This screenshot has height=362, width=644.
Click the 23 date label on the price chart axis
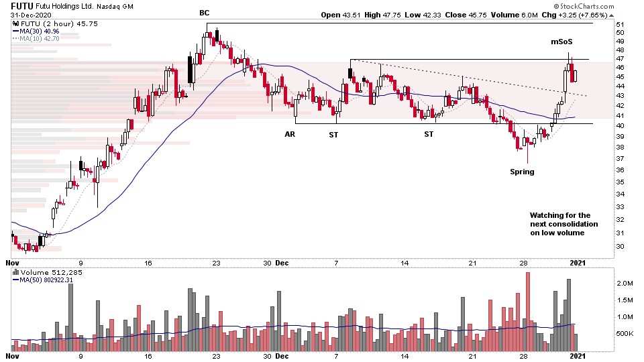coord(216,263)
